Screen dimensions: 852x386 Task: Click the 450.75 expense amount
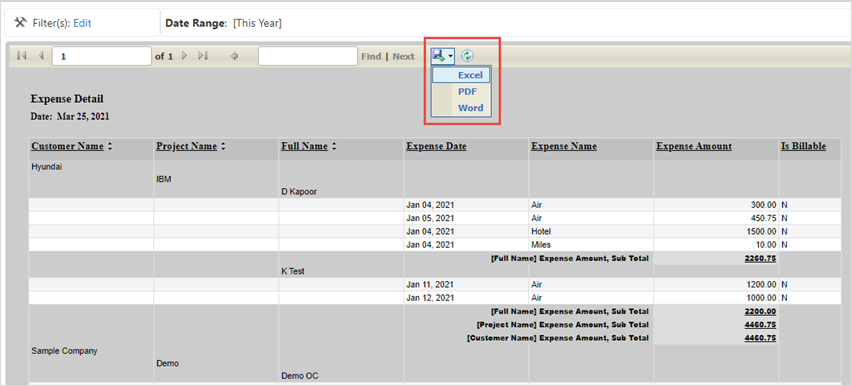pos(763,218)
